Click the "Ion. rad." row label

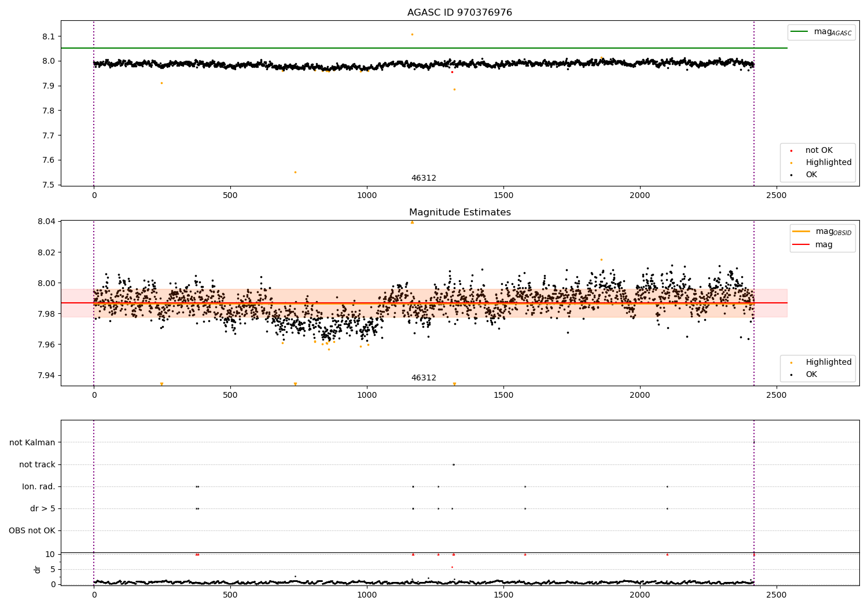[x=39, y=487]
